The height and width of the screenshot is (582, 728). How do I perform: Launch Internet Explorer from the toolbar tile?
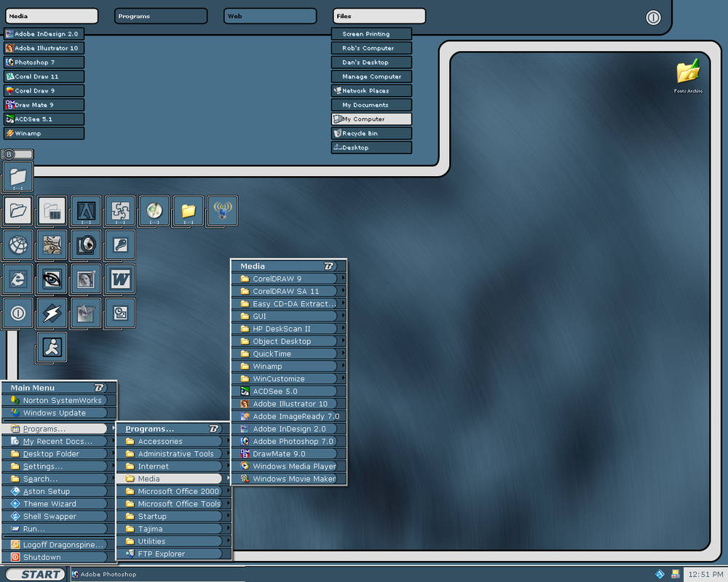[18, 279]
